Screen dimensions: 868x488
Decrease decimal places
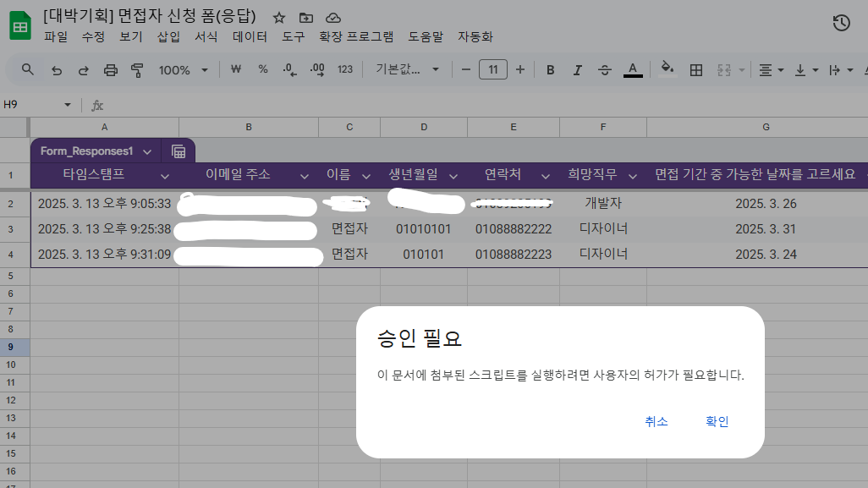click(x=289, y=69)
